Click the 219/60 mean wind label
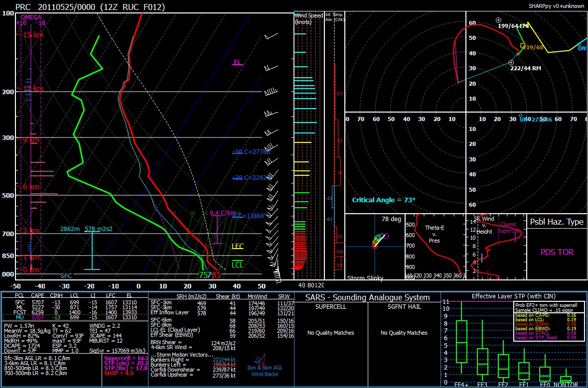Screen dimensions: 588x388 tap(533, 47)
